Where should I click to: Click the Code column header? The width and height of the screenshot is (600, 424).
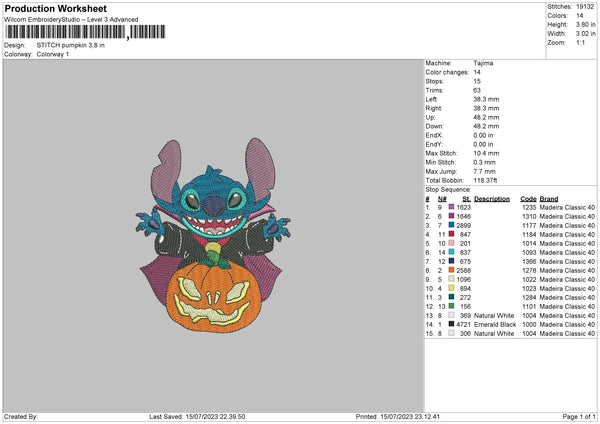click(x=528, y=198)
